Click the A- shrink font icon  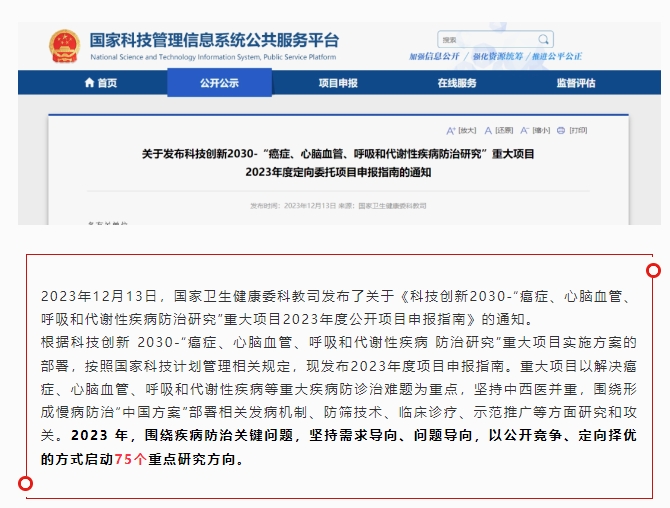pos(525,130)
